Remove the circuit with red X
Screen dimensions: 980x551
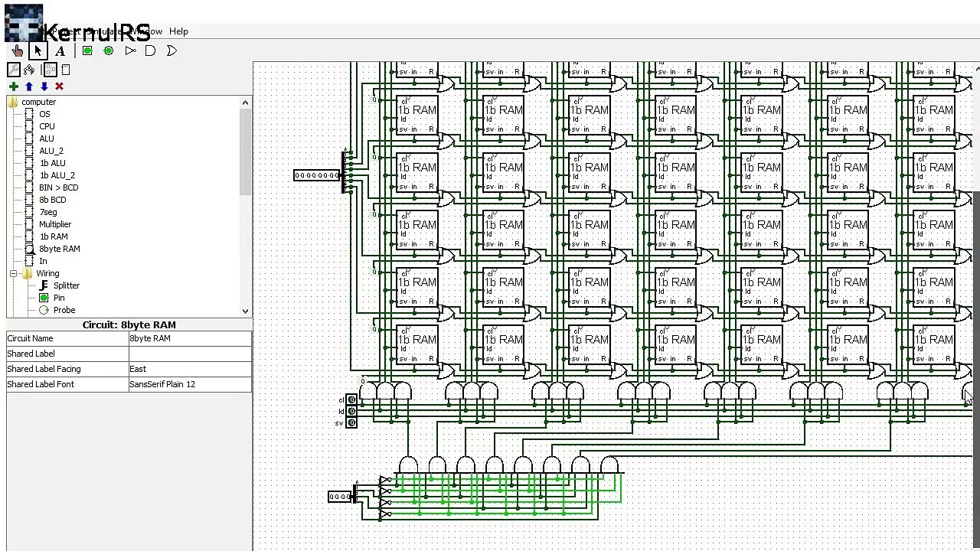coord(59,86)
